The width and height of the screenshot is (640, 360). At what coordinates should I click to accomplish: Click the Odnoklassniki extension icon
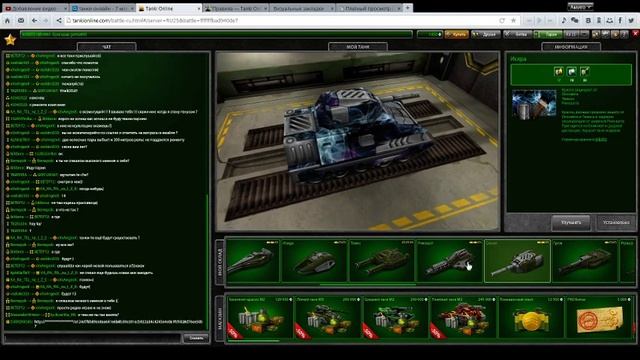[x=599, y=20]
